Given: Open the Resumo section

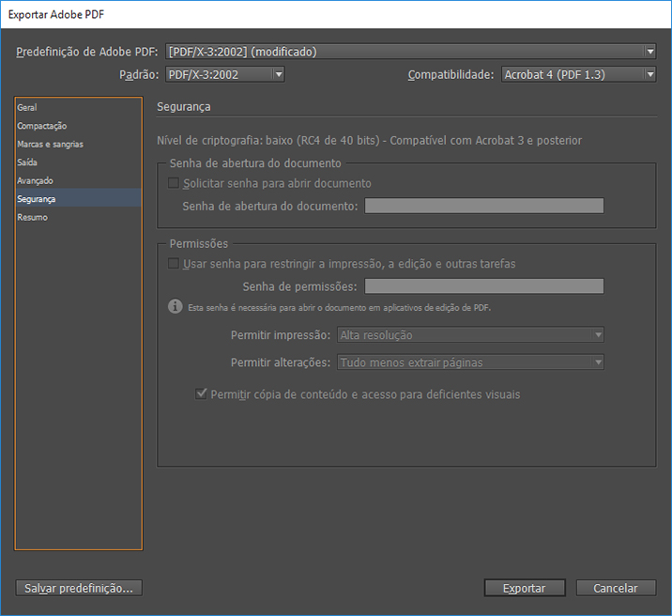Looking at the screenshot, I should [x=32, y=217].
